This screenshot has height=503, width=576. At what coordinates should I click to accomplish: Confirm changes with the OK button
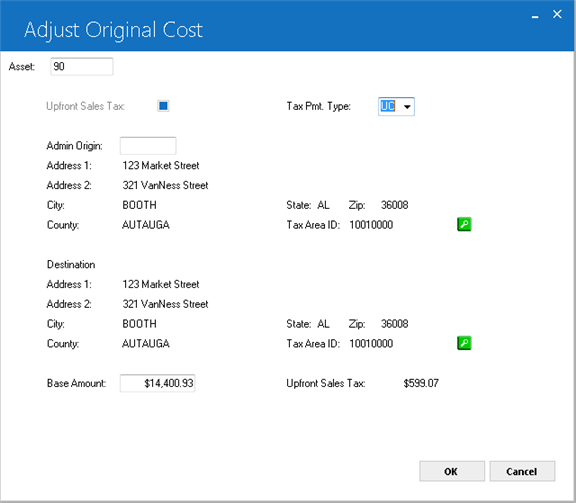pos(452,471)
